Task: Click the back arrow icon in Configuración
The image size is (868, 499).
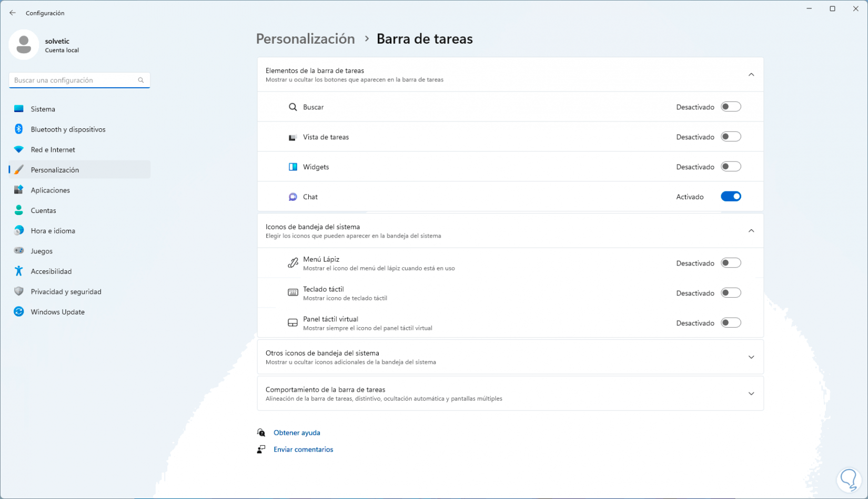Action: [13, 13]
